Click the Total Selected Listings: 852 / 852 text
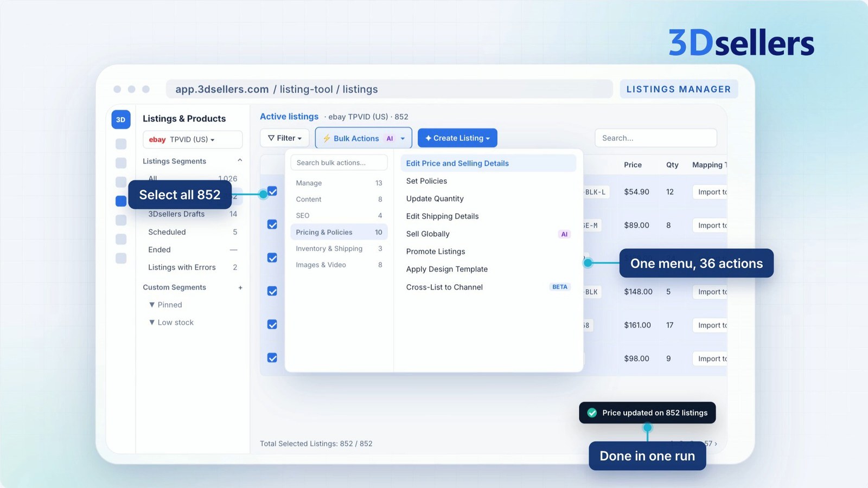The width and height of the screenshot is (868, 488). 316,444
